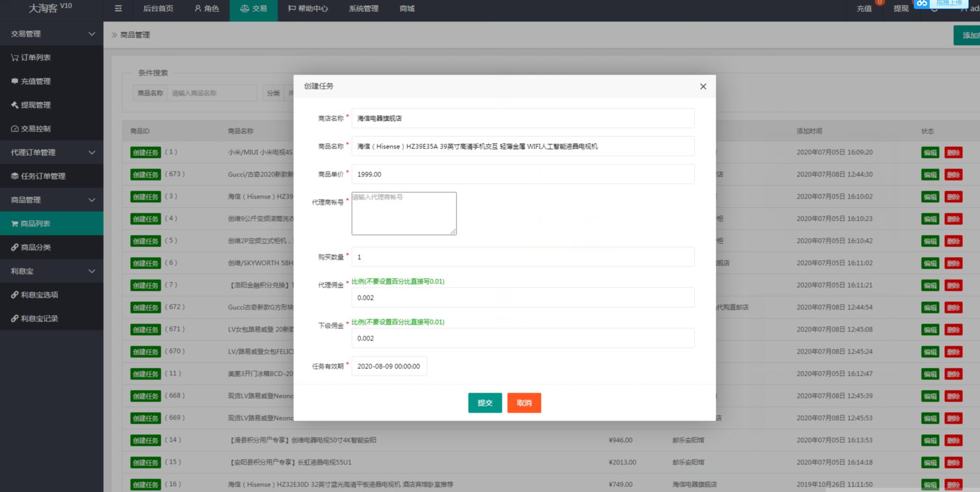Cancel the dialog with 取消 button
This screenshot has height=492, width=980.
[524, 403]
